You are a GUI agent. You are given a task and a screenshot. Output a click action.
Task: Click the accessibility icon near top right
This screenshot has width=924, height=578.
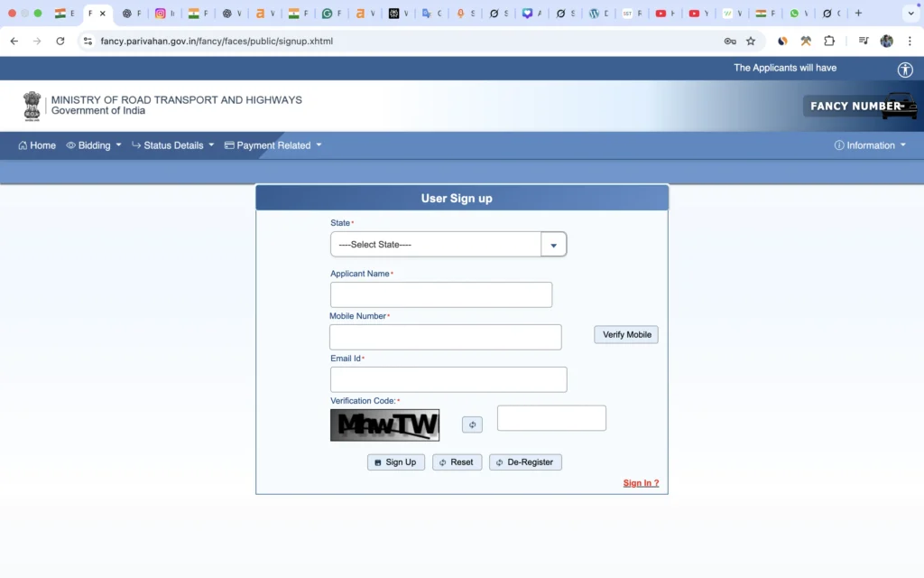904,70
